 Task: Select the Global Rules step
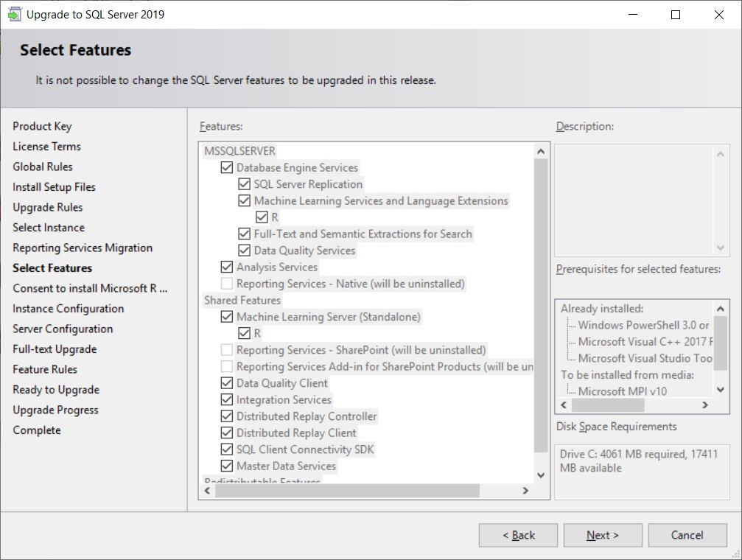43,167
